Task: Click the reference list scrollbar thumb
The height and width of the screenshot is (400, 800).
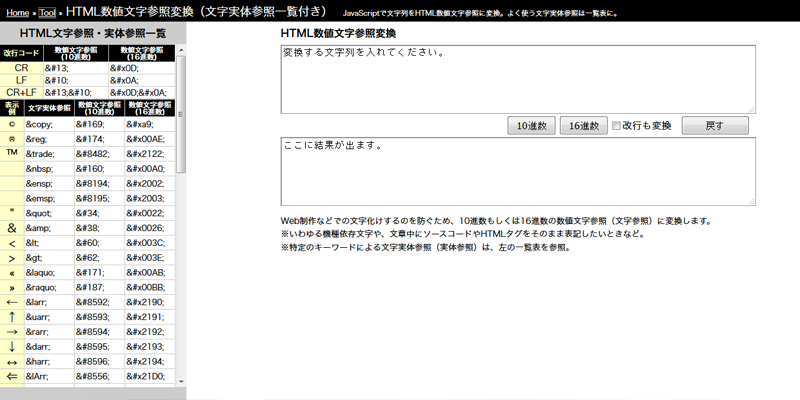Action: 181,114
